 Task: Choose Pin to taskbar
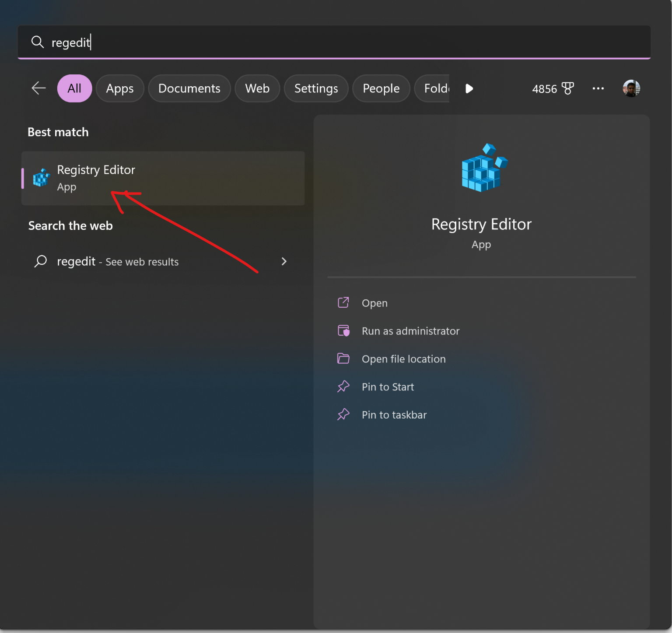(x=394, y=415)
